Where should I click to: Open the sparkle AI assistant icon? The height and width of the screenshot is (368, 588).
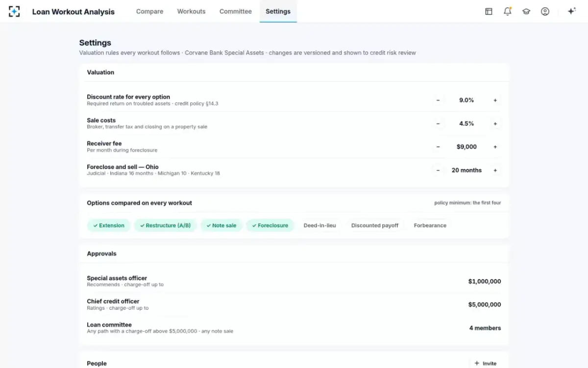click(571, 11)
